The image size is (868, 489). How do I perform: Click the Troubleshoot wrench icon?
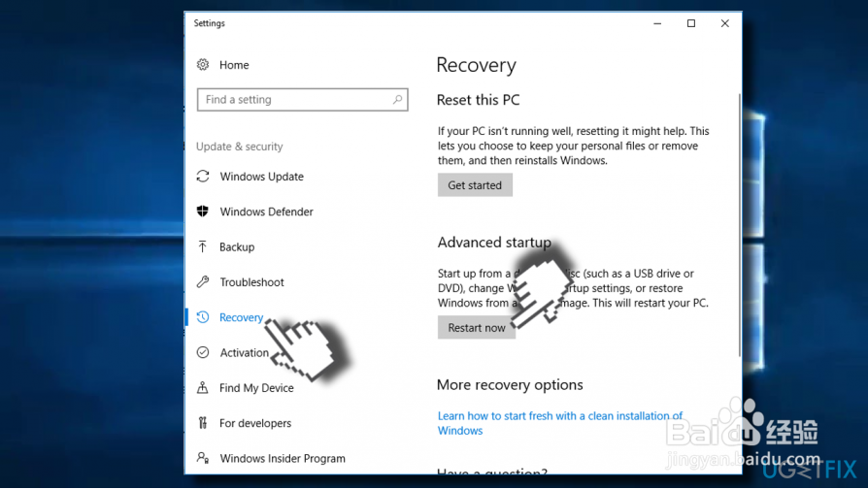(x=203, y=282)
